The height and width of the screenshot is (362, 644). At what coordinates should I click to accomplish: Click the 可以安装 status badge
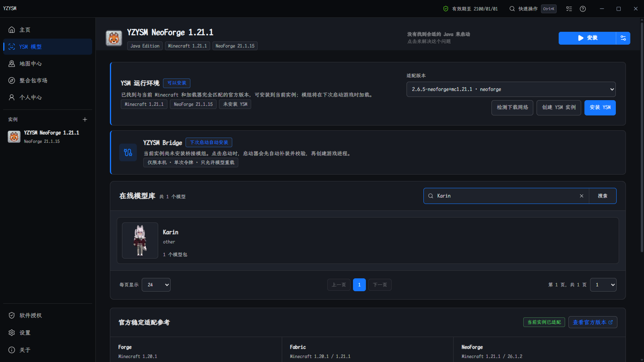point(177,83)
